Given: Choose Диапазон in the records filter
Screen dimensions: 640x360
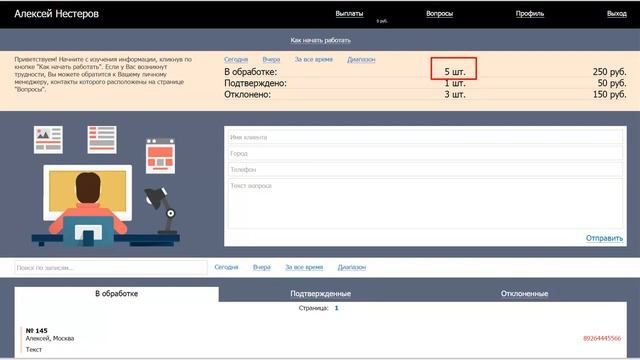Looking at the screenshot, I should tap(351, 267).
